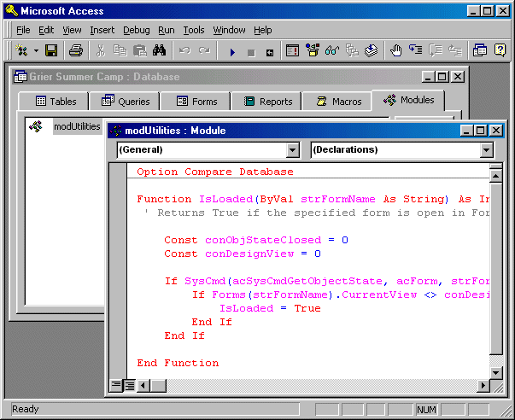Open the Object Browser icon
This screenshot has width=515, height=420.
coord(313,50)
